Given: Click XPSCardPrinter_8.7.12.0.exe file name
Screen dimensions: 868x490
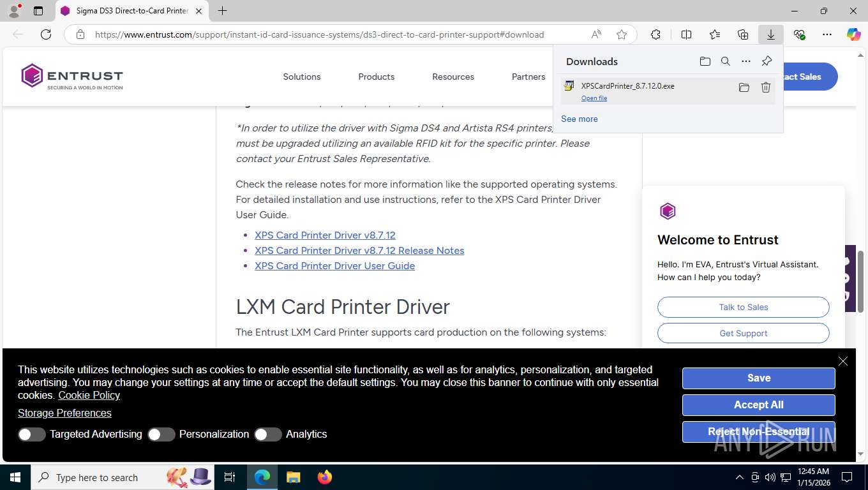Looking at the screenshot, I should coord(627,85).
